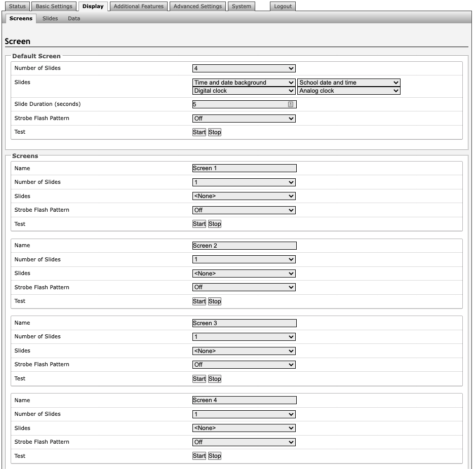
Task: Edit the Screen 1 name field
Action: coord(244,168)
